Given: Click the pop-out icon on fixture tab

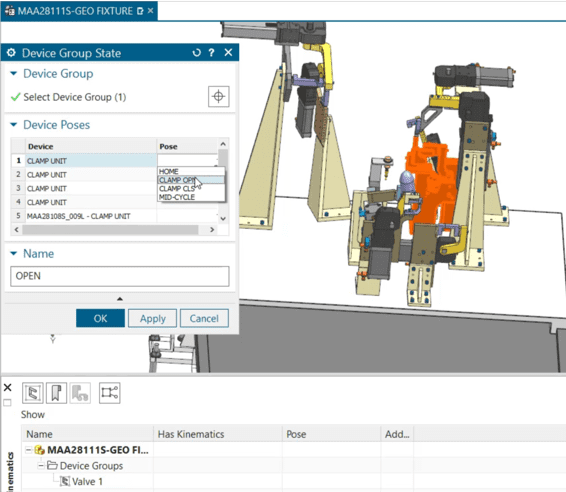Looking at the screenshot, I should (140, 12).
